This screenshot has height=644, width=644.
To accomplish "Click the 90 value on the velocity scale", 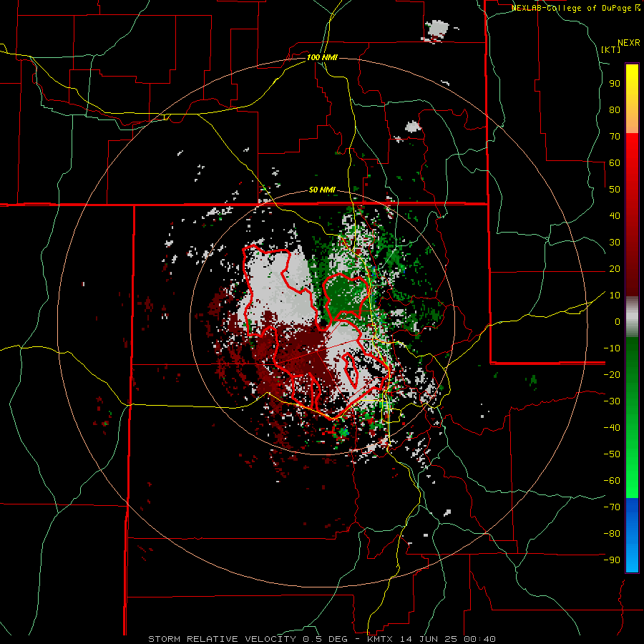I will coord(615,84).
